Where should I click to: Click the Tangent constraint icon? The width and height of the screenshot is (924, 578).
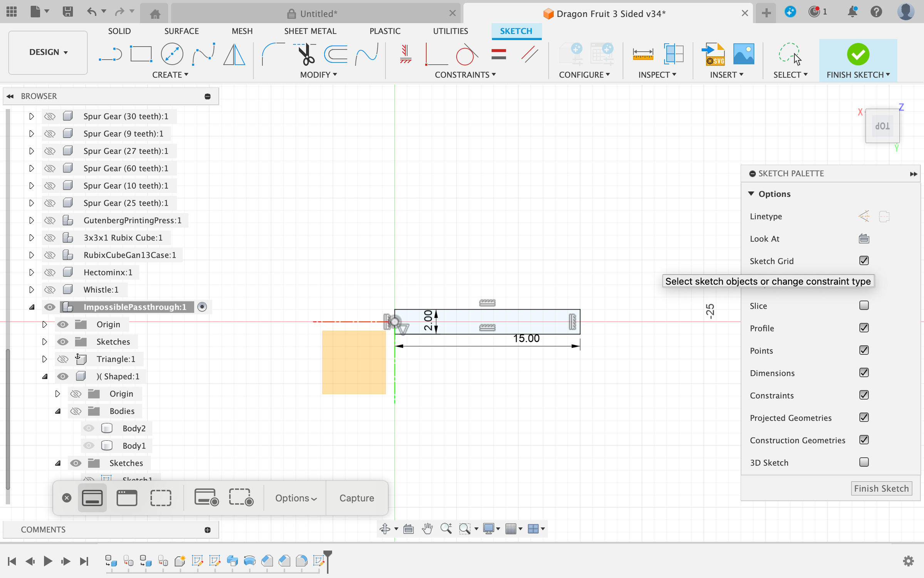(x=466, y=54)
